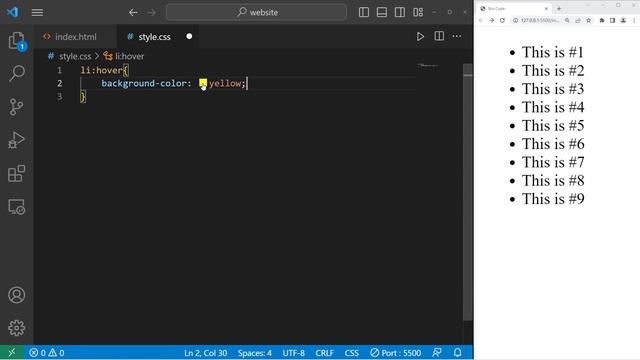Click Chrome's forward button

tap(491, 20)
